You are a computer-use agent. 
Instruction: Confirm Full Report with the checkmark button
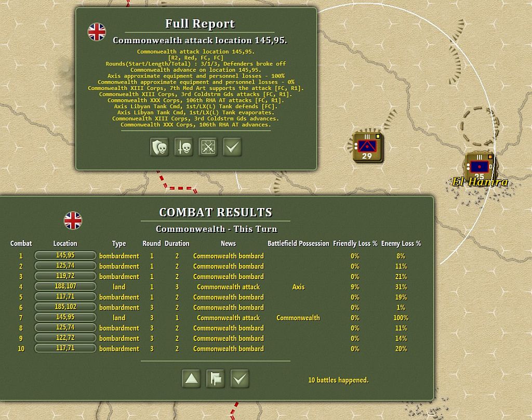tap(232, 147)
